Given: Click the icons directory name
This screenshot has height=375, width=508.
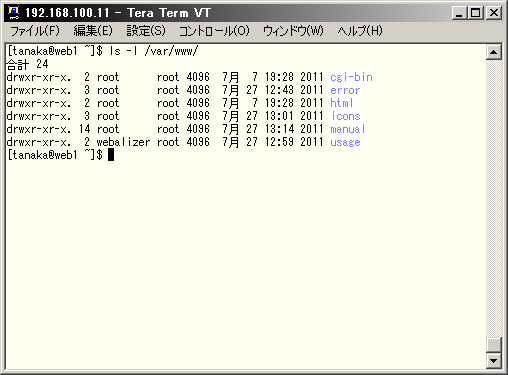Looking at the screenshot, I should (346, 116).
